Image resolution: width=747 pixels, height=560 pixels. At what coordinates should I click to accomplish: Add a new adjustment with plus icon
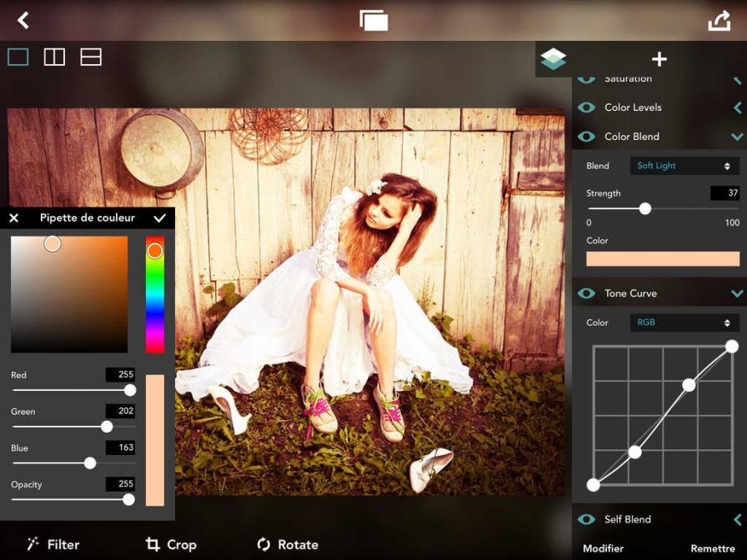(659, 59)
